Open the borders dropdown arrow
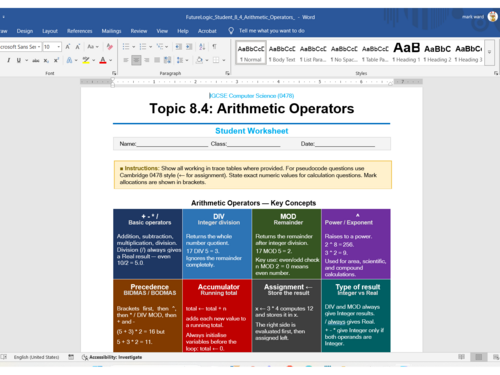The image size is (500, 375). click(224, 60)
